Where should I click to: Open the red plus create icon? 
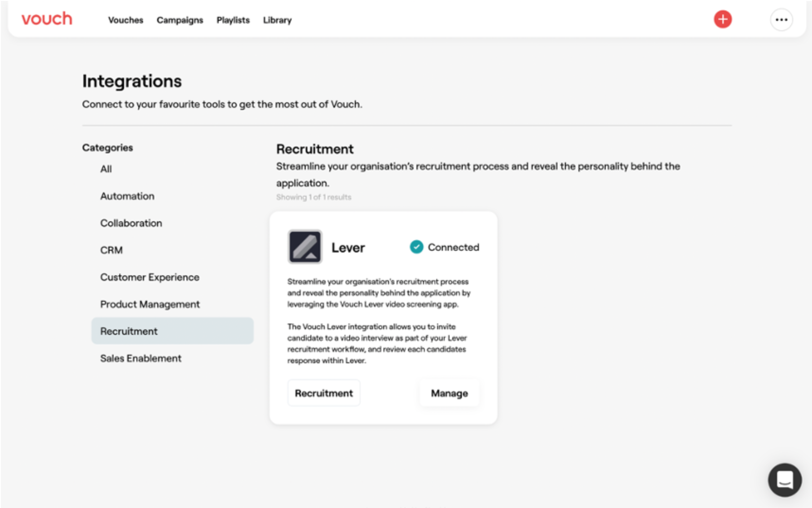723,19
